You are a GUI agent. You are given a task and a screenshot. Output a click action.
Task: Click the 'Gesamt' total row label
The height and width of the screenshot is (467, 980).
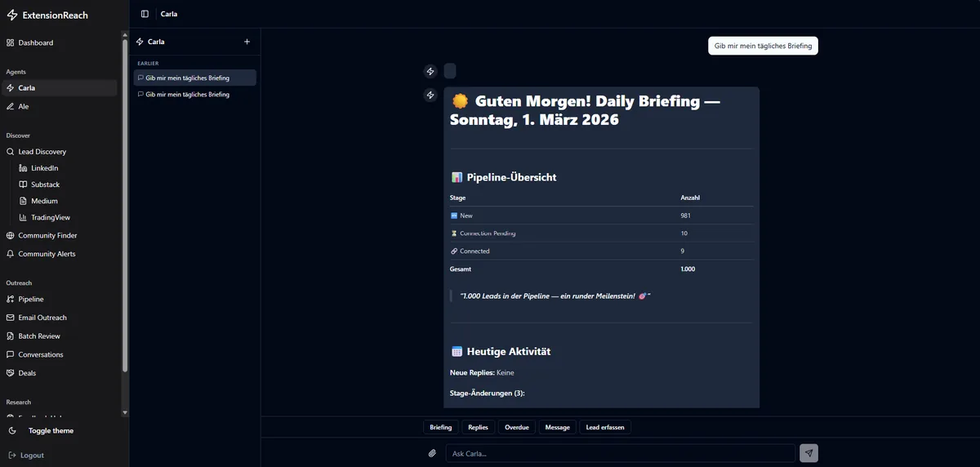461,269
